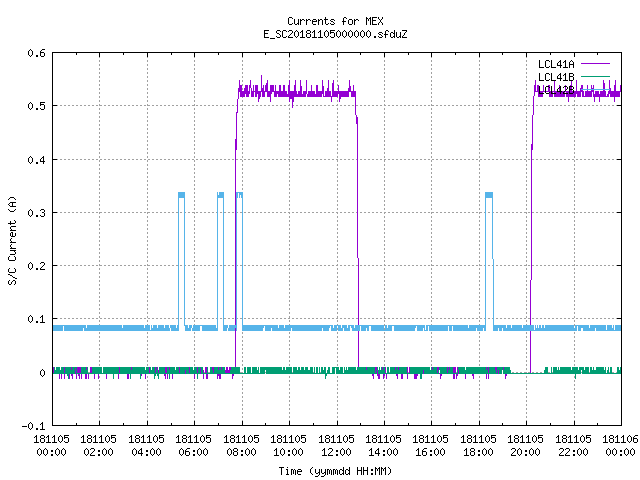Click the x-axis tick label 181105 06:00
Viewport: 640px width, 480px height.
[x=193, y=446]
